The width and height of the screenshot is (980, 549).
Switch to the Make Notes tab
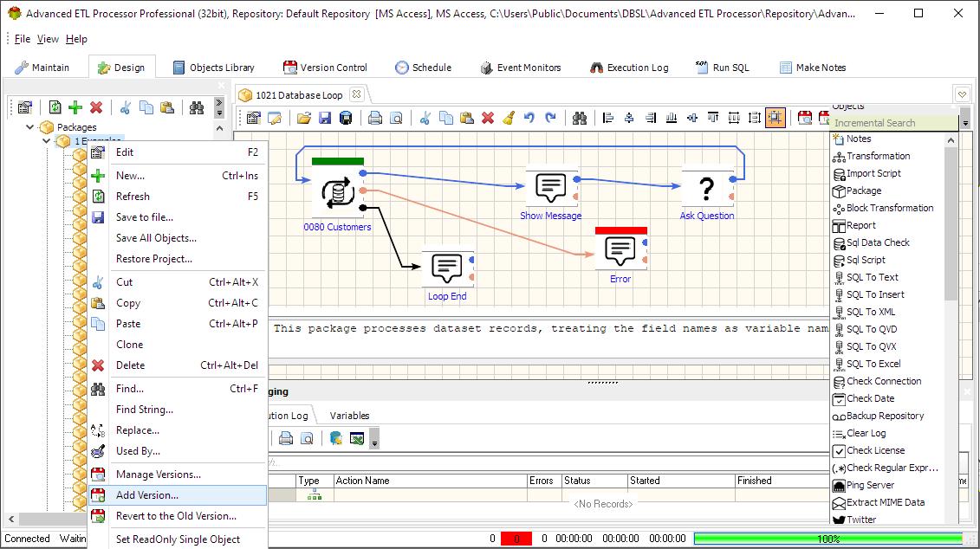tap(813, 68)
